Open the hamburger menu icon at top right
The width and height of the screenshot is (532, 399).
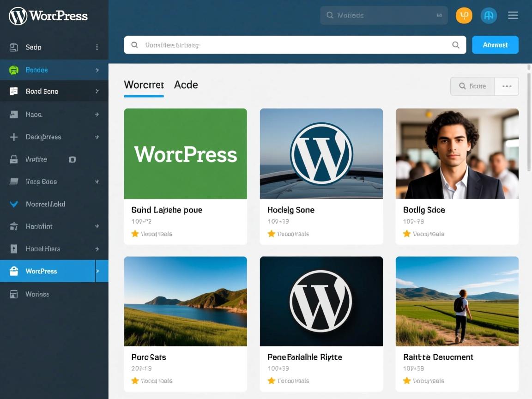point(513,15)
